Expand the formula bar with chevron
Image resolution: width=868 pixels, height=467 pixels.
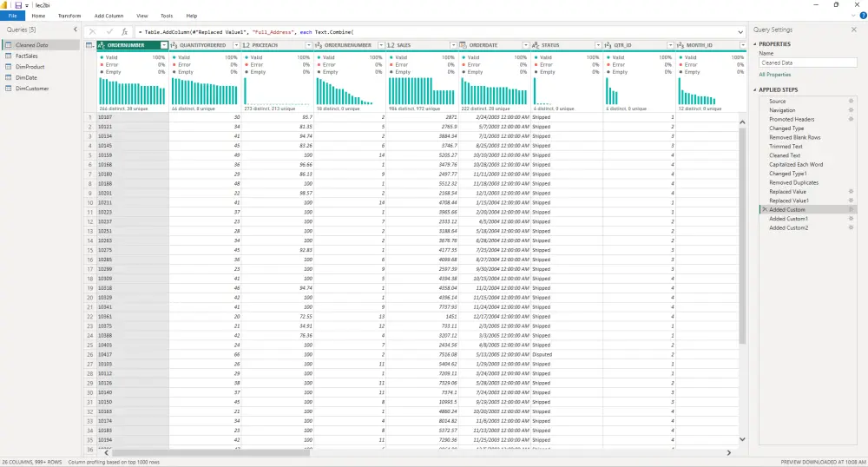[740, 32]
